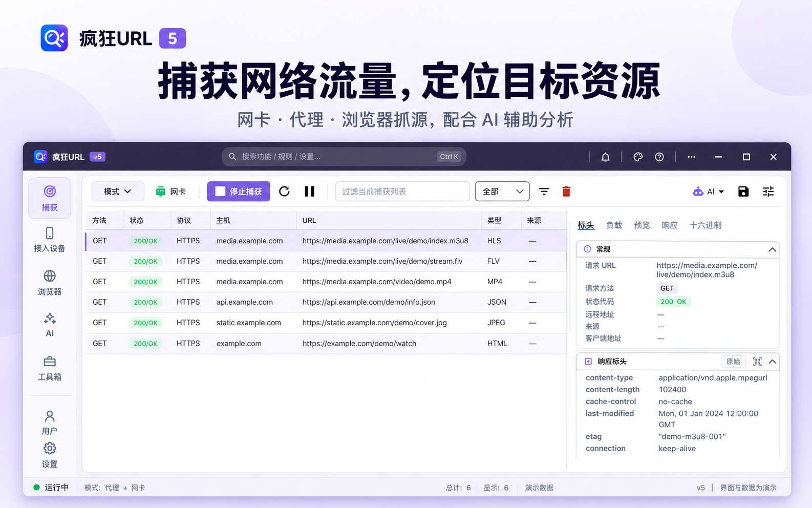Open the 用户 user sidebar item
The image size is (812, 508).
(x=50, y=422)
